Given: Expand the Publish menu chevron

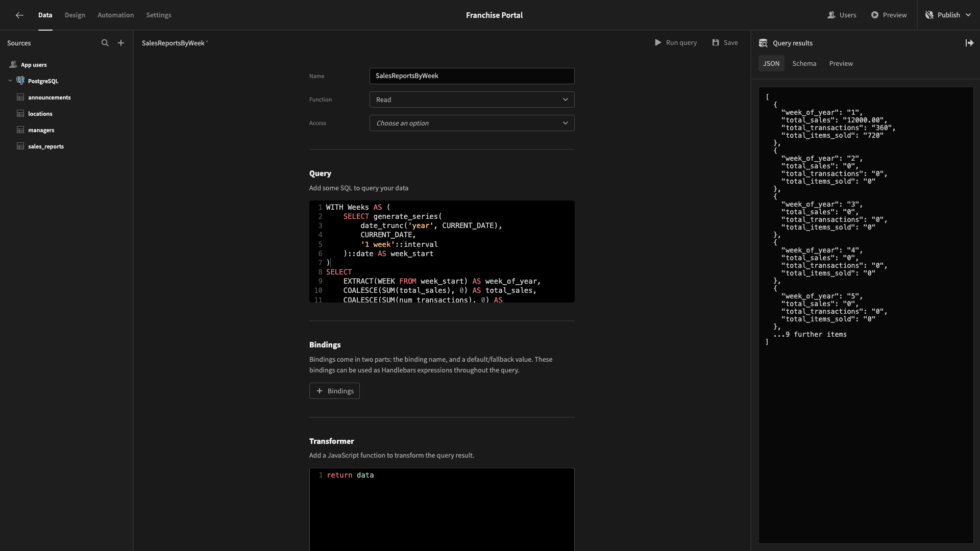Looking at the screenshot, I should pyautogui.click(x=968, y=15).
